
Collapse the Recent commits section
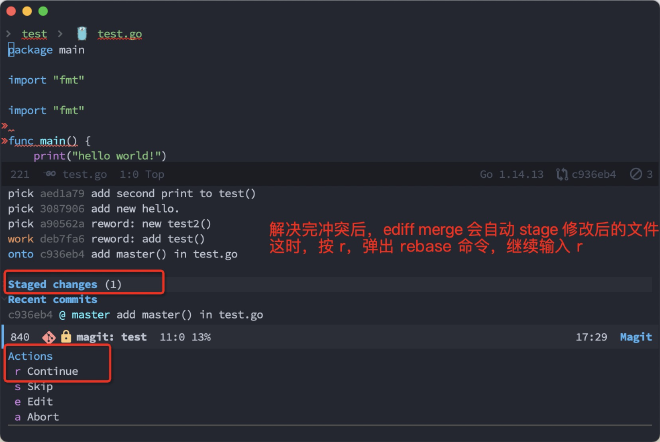(x=52, y=299)
